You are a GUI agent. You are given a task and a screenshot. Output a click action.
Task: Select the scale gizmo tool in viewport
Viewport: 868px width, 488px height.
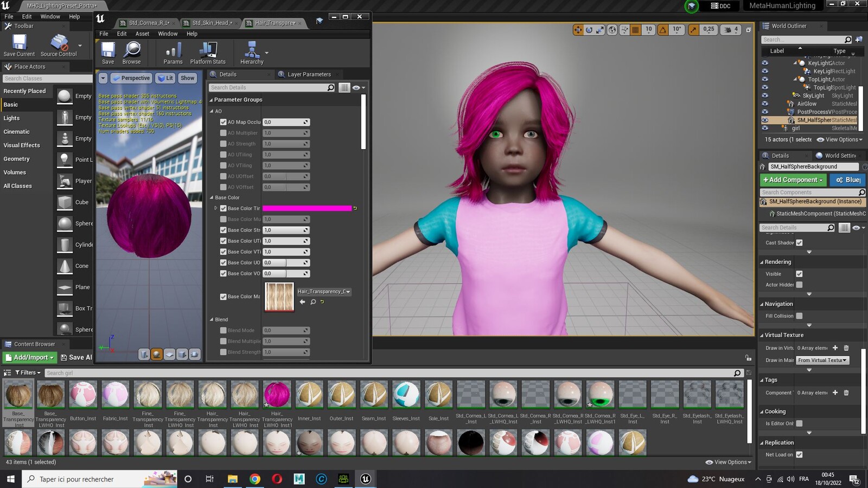(x=600, y=30)
